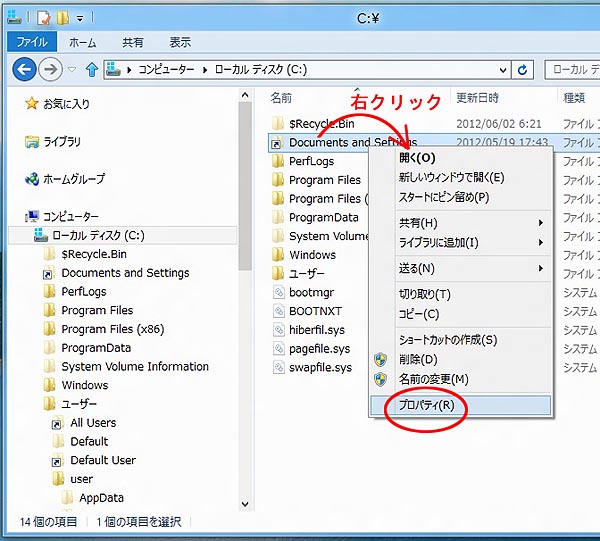The width and height of the screenshot is (600, 541).
Task: Select the Windows folder icon in file list
Action: click(x=278, y=255)
